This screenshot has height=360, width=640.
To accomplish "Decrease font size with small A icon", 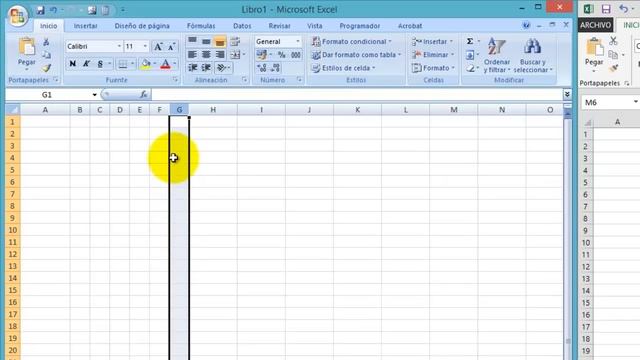I will (x=171, y=47).
